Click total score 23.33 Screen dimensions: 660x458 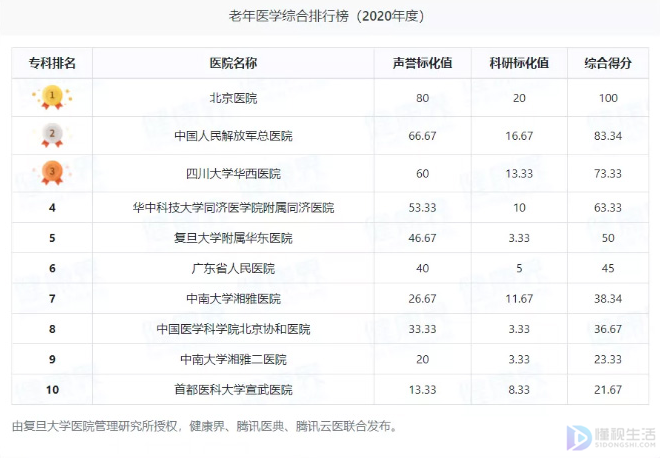(608, 359)
